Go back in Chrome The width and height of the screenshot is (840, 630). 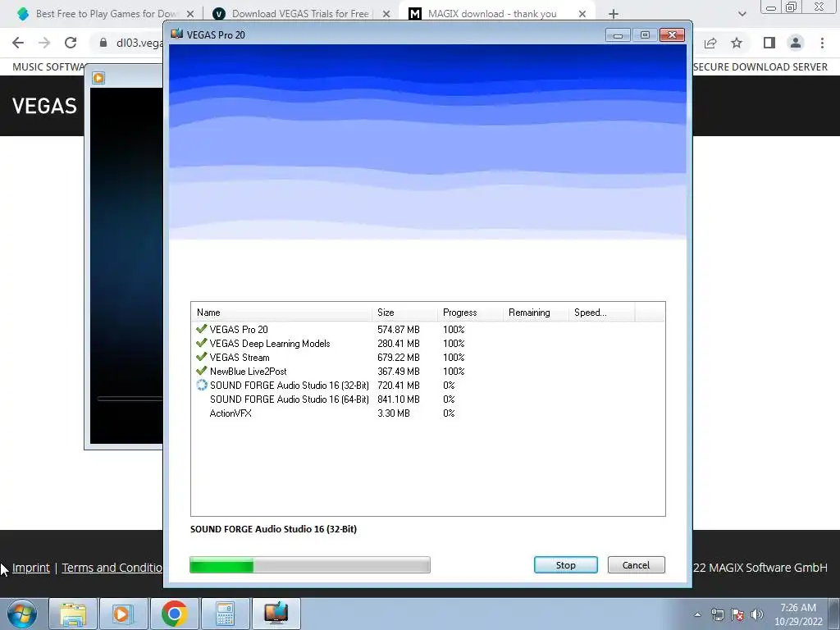point(18,43)
